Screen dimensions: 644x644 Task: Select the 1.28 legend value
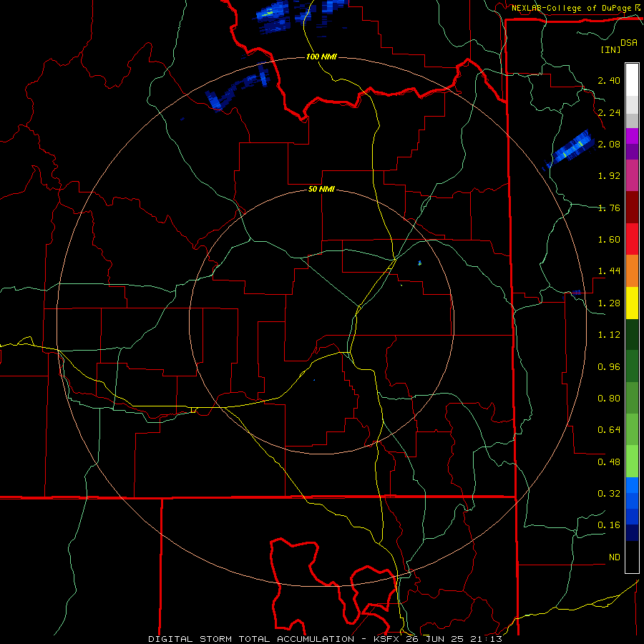point(609,303)
